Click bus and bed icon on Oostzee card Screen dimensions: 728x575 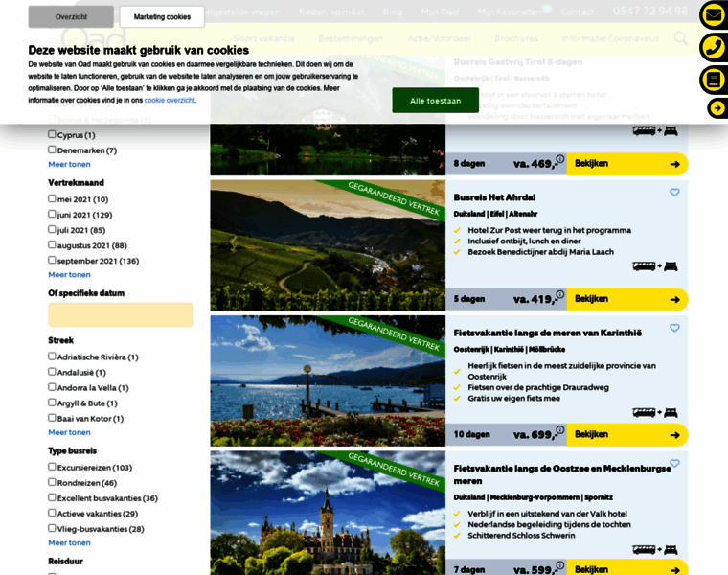[x=654, y=550]
